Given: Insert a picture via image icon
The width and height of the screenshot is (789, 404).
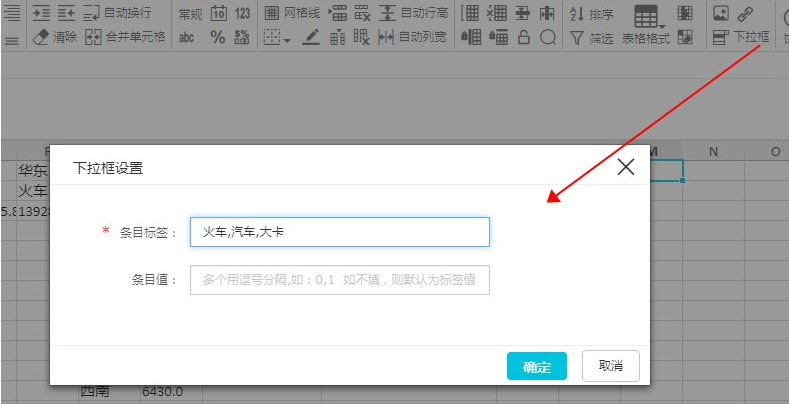Looking at the screenshot, I should pyautogui.click(x=721, y=14).
